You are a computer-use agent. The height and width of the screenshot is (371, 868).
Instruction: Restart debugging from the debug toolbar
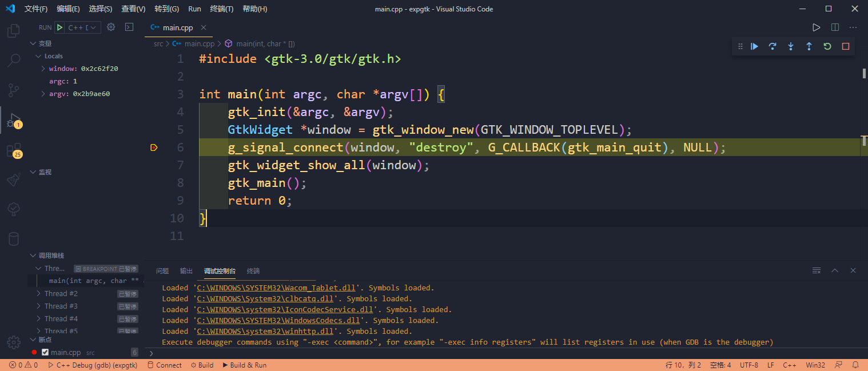pyautogui.click(x=827, y=46)
